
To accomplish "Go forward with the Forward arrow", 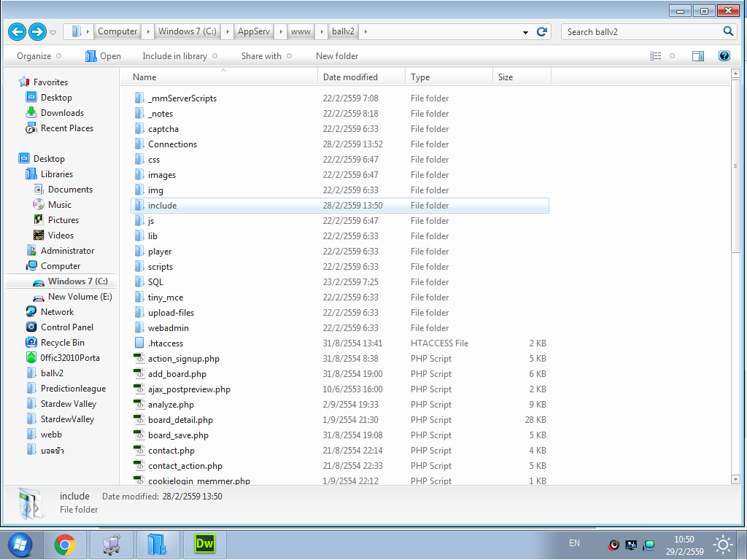I will tap(37, 32).
